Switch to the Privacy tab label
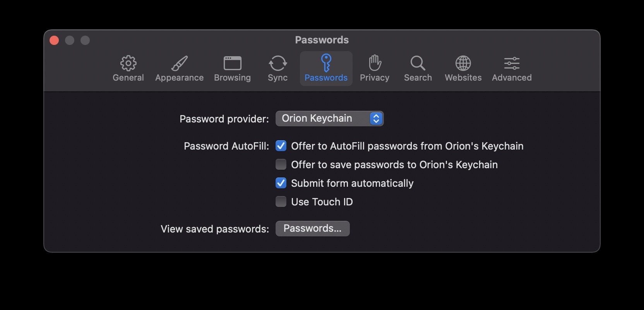644x310 pixels. click(375, 78)
